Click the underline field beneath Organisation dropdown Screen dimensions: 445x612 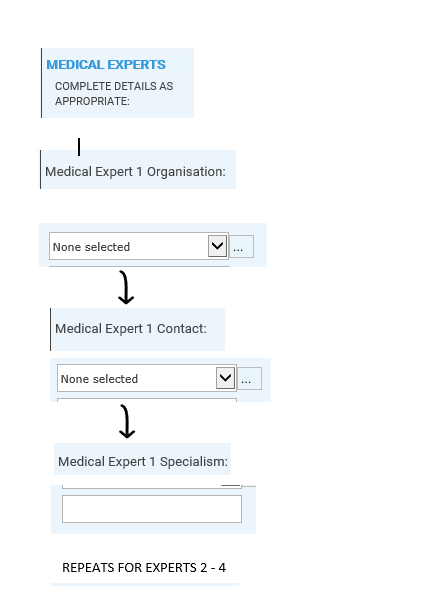139,267
